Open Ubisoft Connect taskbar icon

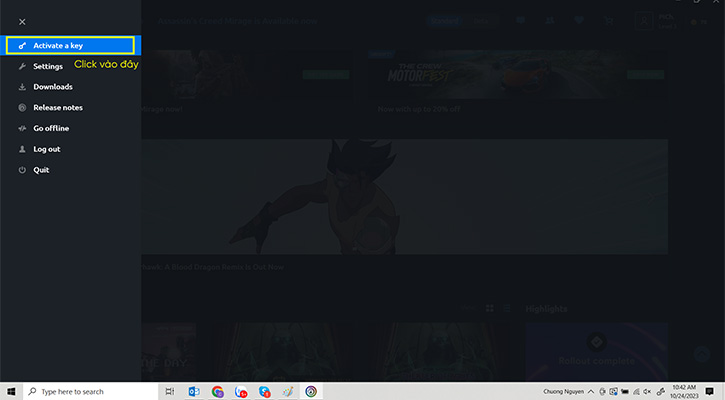[x=311, y=391]
